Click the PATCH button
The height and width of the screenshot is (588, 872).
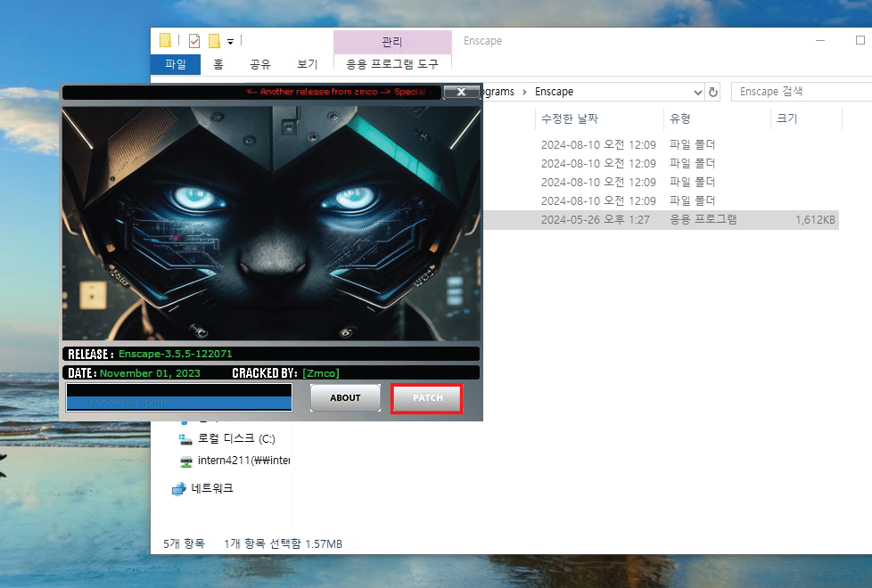tap(427, 398)
